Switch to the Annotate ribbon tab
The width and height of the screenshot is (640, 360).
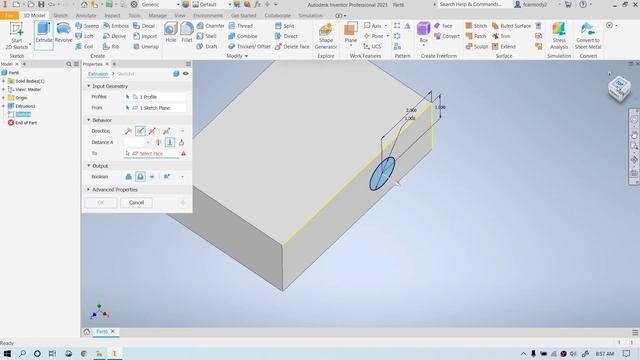pos(86,16)
